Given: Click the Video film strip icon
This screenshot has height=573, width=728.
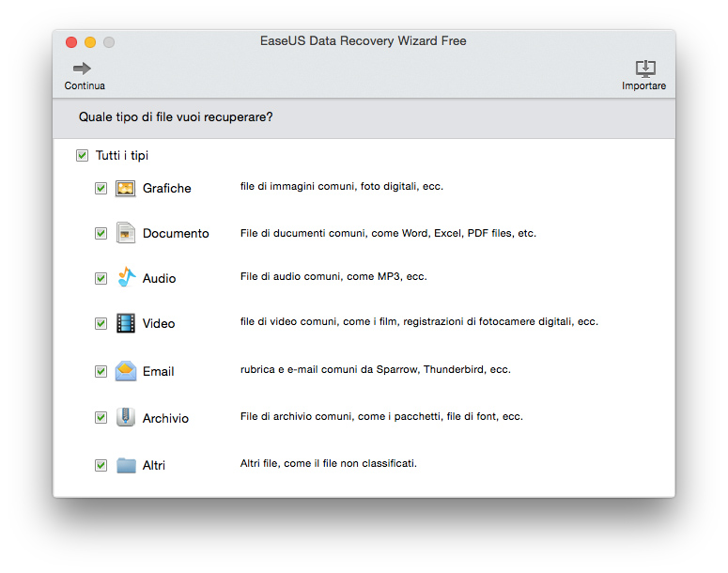Looking at the screenshot, I should [x=125, y=323].
